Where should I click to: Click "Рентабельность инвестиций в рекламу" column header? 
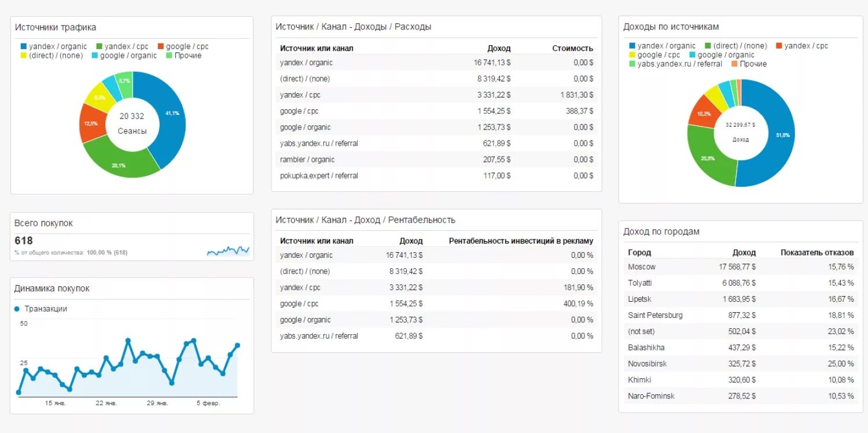[521, 241]
